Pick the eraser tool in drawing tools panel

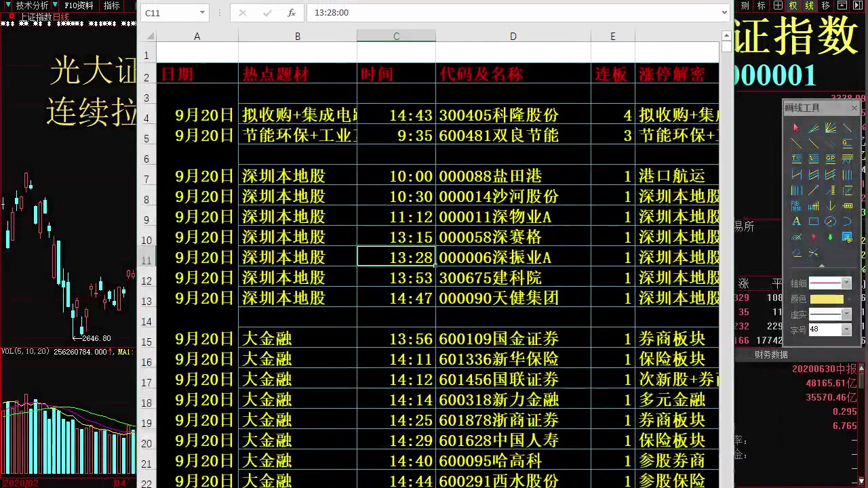[x=797, y=252]
